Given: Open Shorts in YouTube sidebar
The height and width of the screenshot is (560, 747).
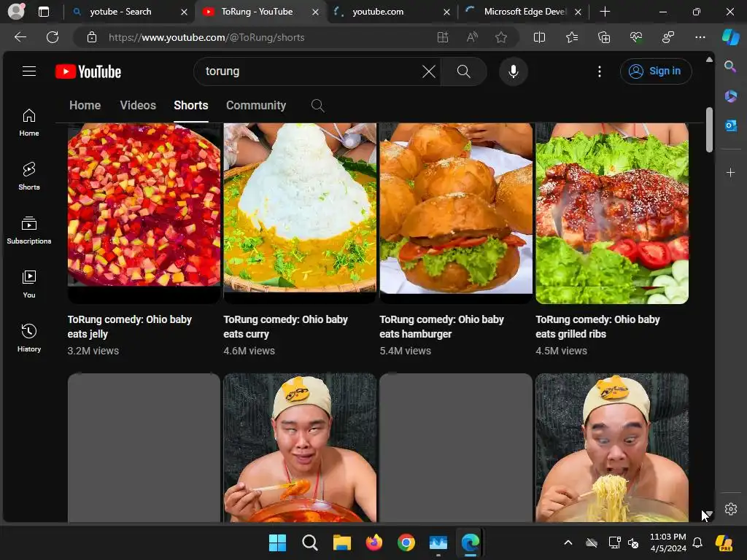Looking at the screenshot, I should tap(29, 176).
